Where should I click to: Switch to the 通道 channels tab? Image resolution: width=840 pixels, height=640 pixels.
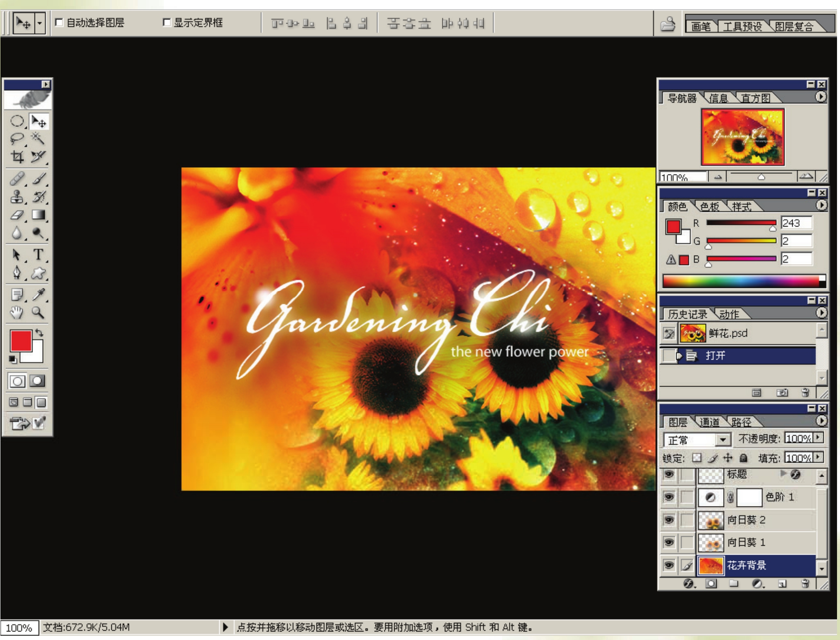pyautogui.click(x=709, y=422)
